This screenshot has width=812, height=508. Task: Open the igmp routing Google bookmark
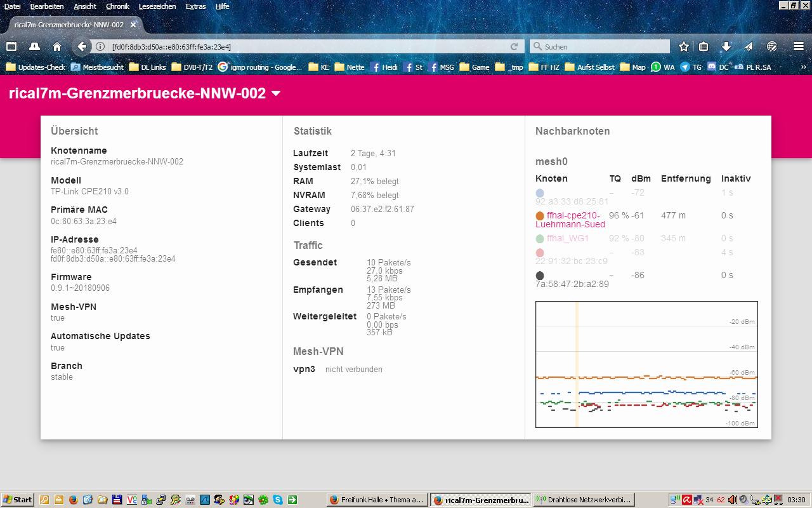click(x=260, y=67)
